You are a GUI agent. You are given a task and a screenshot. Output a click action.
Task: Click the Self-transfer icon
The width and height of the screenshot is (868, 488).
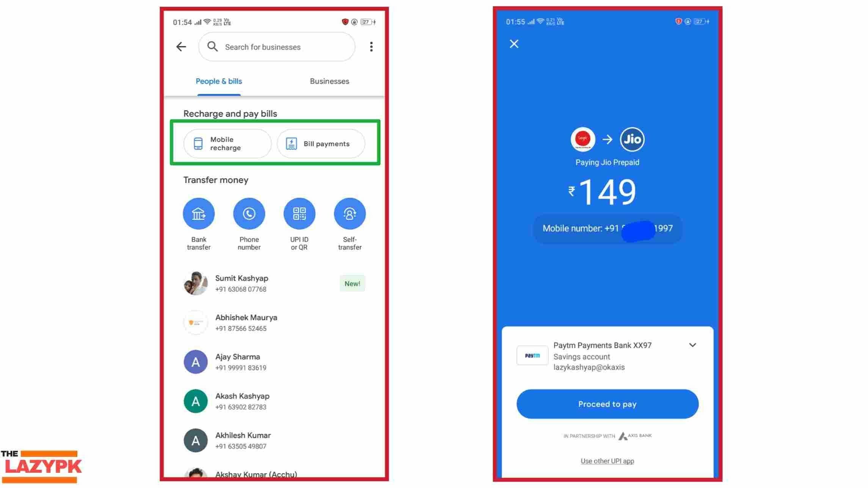point(349,213)
